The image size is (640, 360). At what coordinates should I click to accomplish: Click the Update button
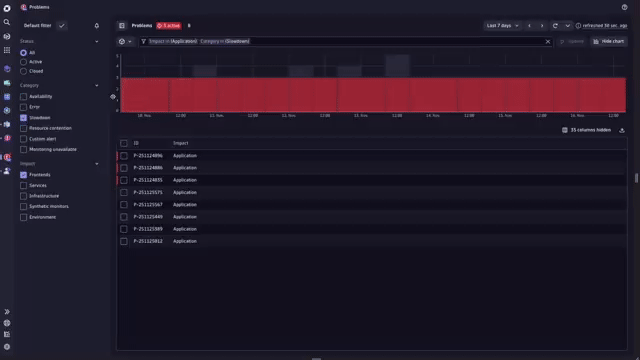[x=572, y=42]
